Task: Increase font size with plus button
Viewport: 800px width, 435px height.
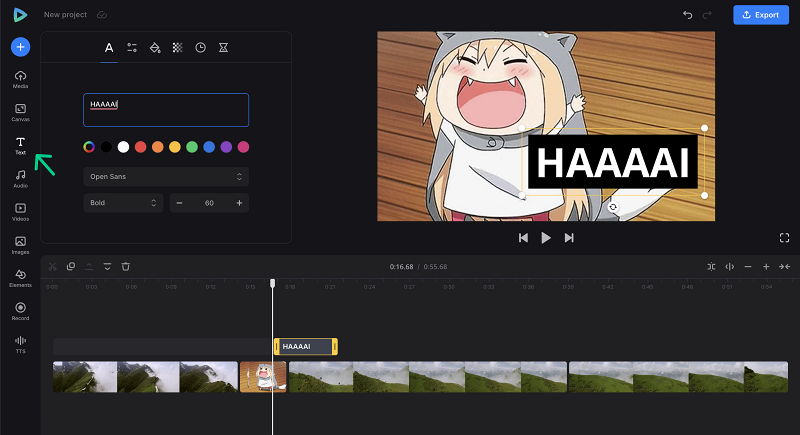Action: [x=239, y=203]
